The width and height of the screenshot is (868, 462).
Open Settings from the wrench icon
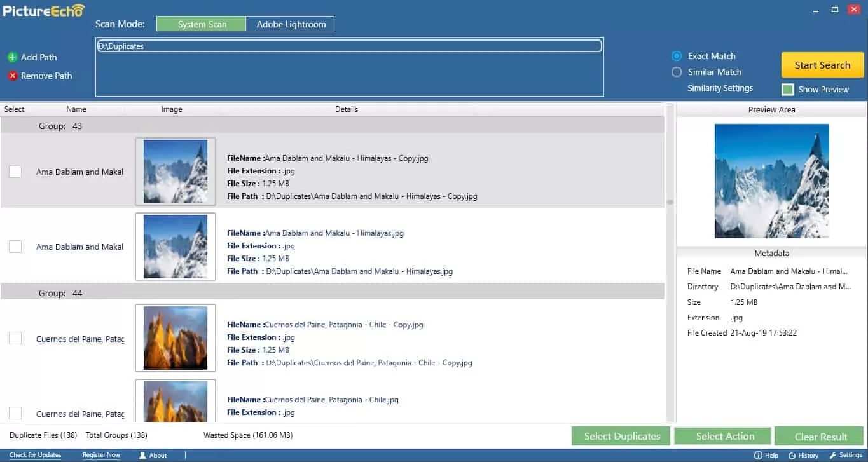[832, 456]
